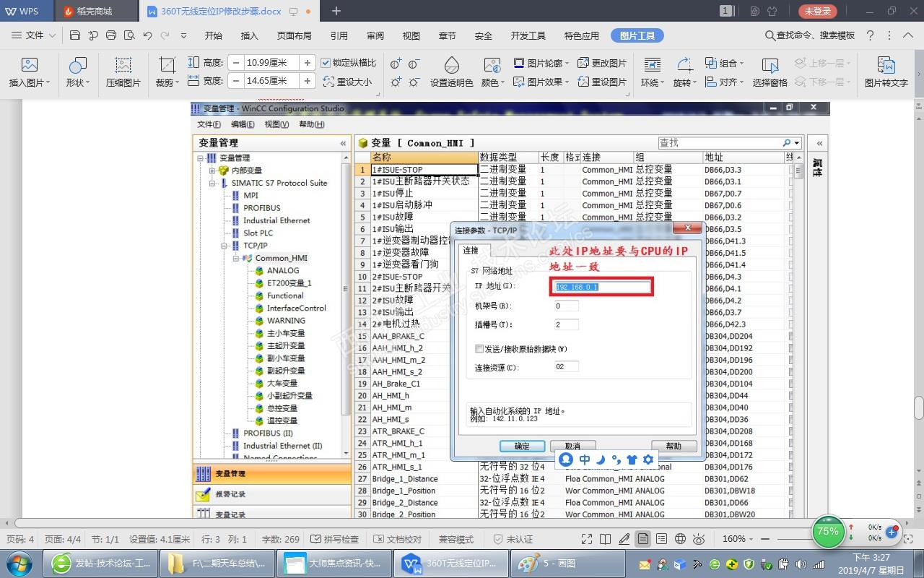Click the picture height field 10.99厘米
The width and height of the screenshot is (924, 578).
point(271,63)
